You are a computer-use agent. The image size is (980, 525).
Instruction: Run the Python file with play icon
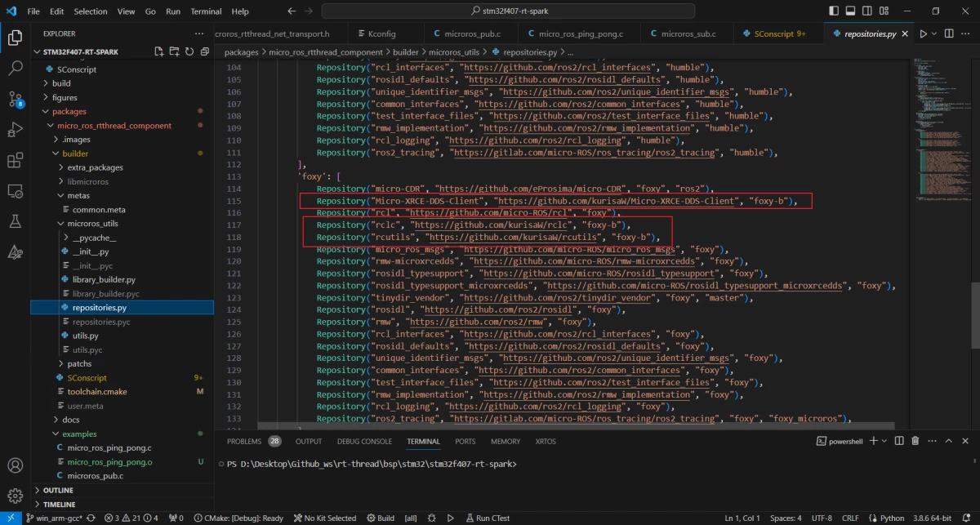click(x=924, y=33)
